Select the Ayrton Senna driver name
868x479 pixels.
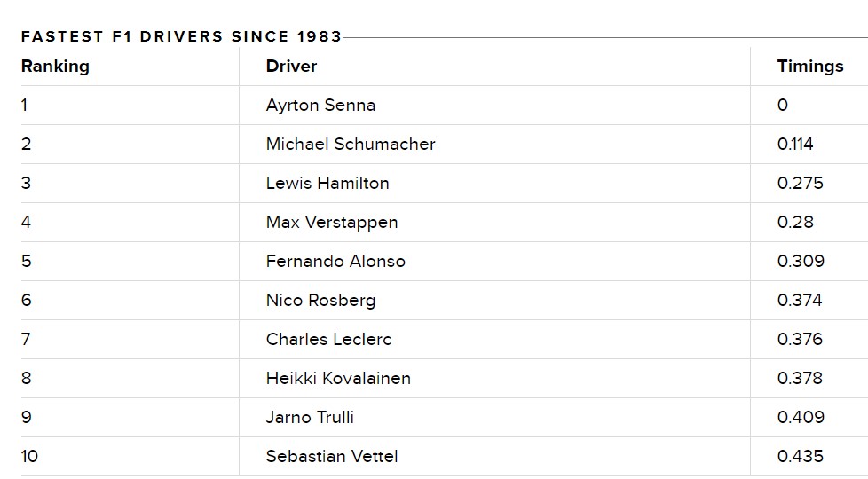[x=320, y=105]
